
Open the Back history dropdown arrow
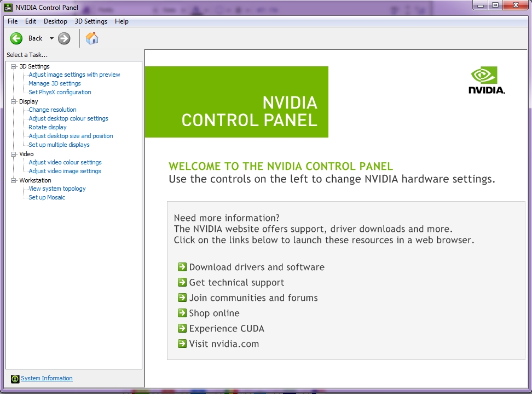click(51, 38)
